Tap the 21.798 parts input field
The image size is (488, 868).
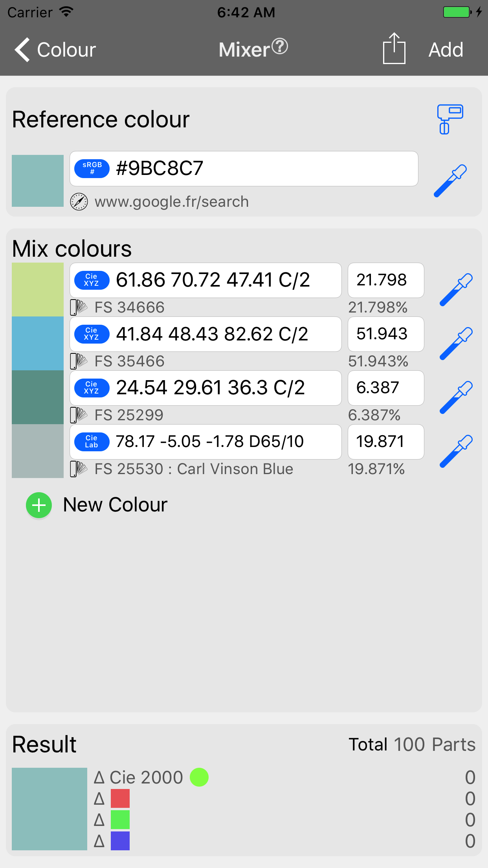pyautogui.click(x=385, y=280)
